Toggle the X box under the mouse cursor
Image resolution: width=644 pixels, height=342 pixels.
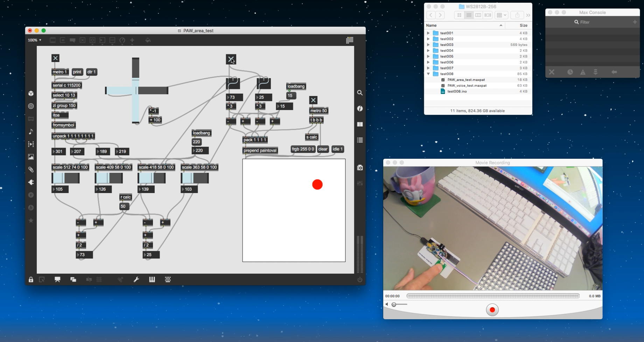click(231, 59)
